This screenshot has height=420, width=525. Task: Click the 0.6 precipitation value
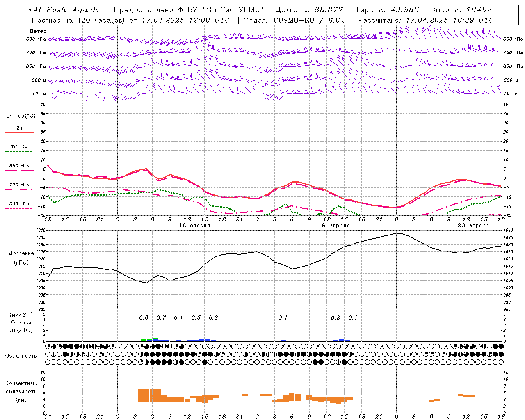point(144,318)
